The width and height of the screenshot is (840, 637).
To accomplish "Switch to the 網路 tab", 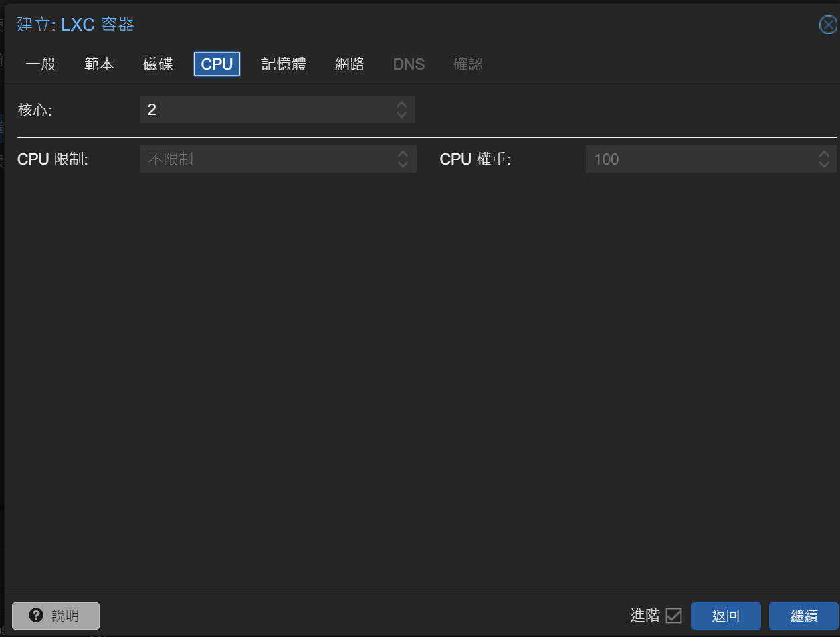I will pyautogui.click(x=349, y=64).
